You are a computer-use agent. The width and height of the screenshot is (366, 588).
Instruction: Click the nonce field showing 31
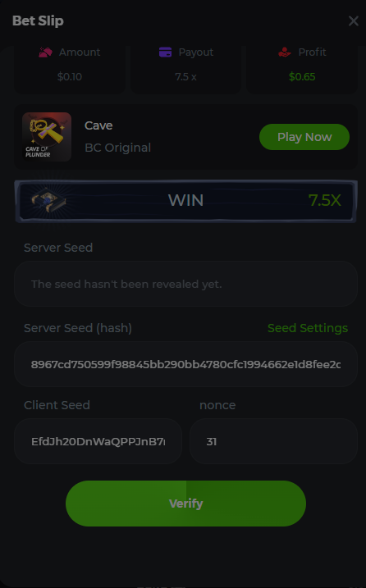pos(273,441)
